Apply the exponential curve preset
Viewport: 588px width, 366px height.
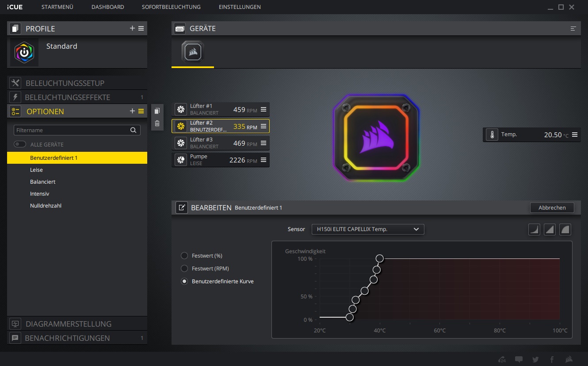coord(534,229)
